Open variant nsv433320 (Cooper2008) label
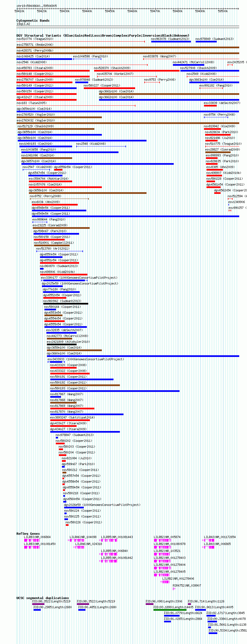247x644 pixels. coord(68,365)
